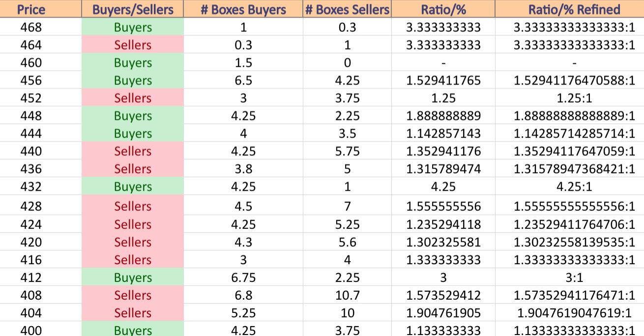Click the price cell 440
This screenshot has width=644, height=336.
pos(31,151)
